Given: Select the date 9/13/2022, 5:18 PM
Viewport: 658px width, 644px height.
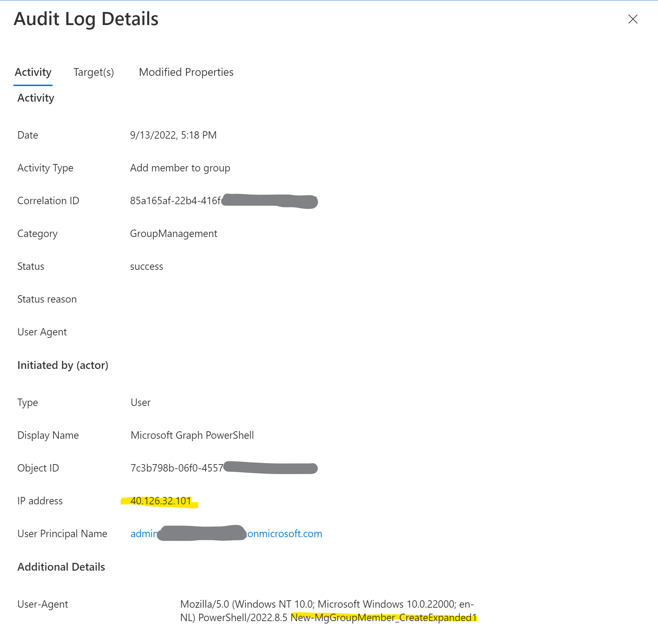Looking at the screenshot, I should point(173,135).
